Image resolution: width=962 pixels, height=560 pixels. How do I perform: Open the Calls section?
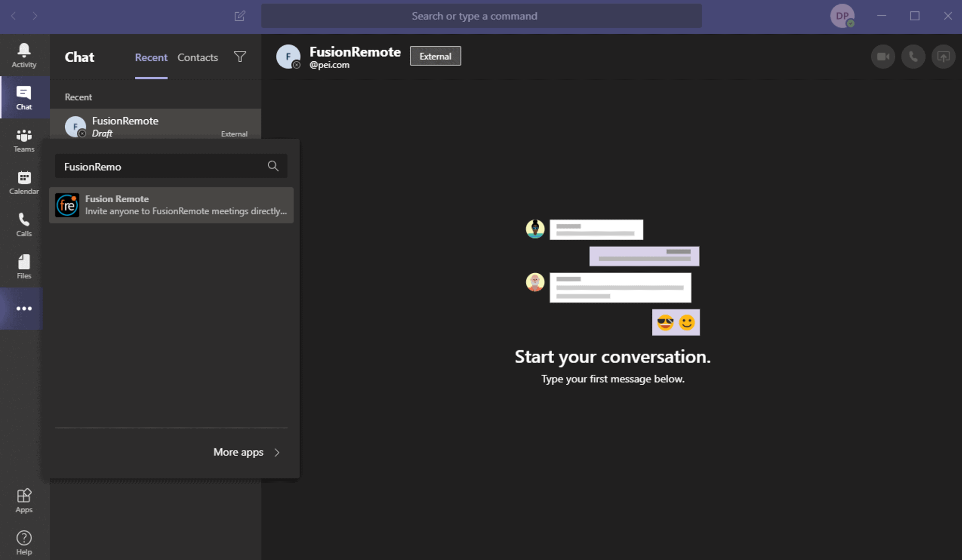[24, 224]
